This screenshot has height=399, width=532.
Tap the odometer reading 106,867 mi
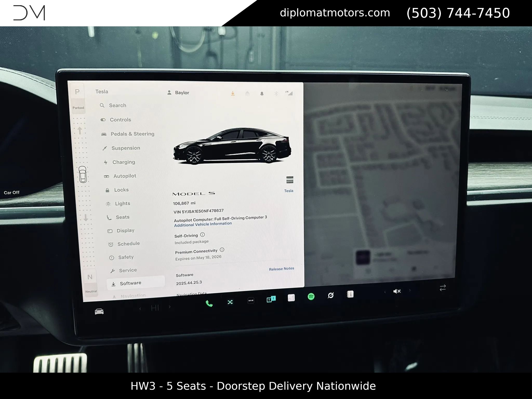point(184,203)
